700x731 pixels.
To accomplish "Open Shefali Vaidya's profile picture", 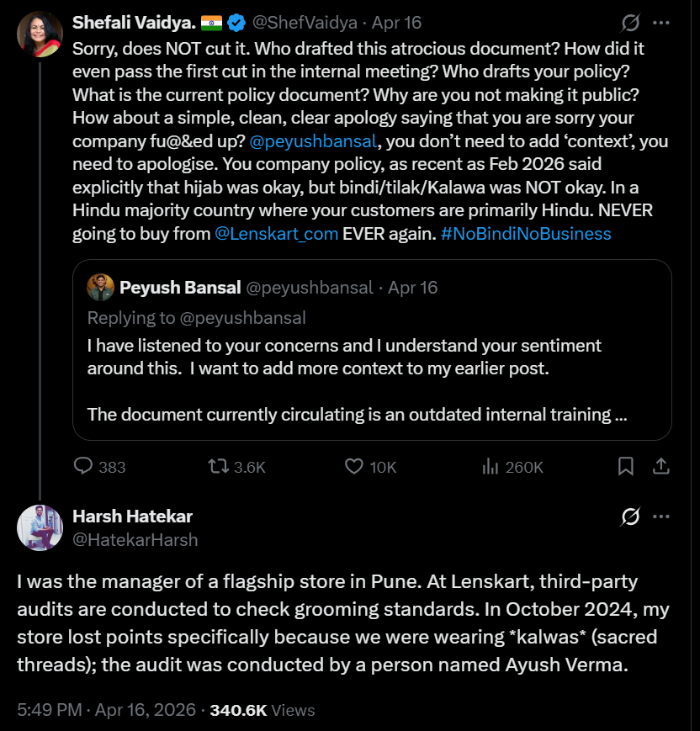I will click(40, 34).
